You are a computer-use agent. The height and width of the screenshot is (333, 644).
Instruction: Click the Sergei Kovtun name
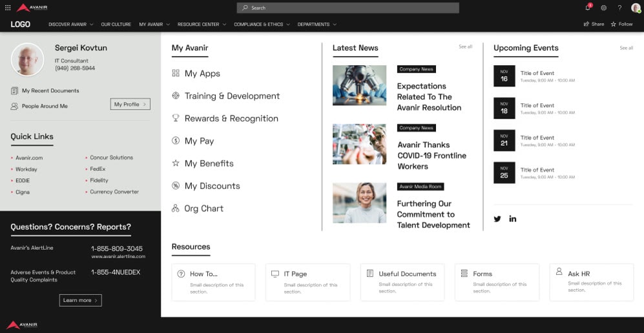point(81,48)
